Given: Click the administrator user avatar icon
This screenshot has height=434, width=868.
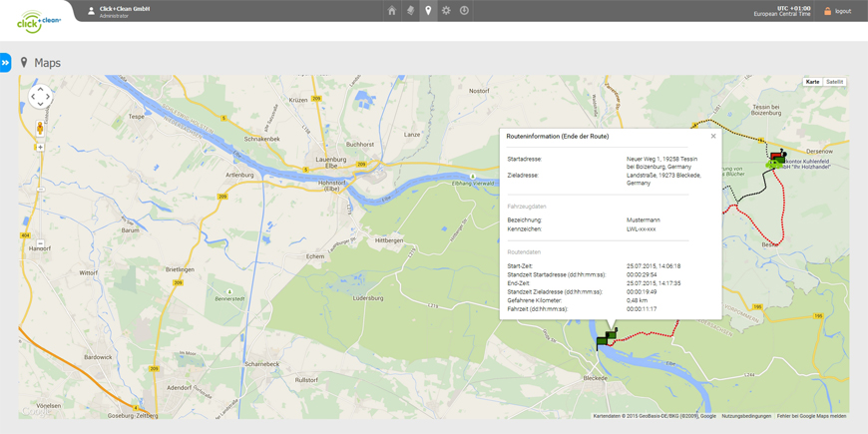Looking at the screenshot, I should click(x=92, y=11).
